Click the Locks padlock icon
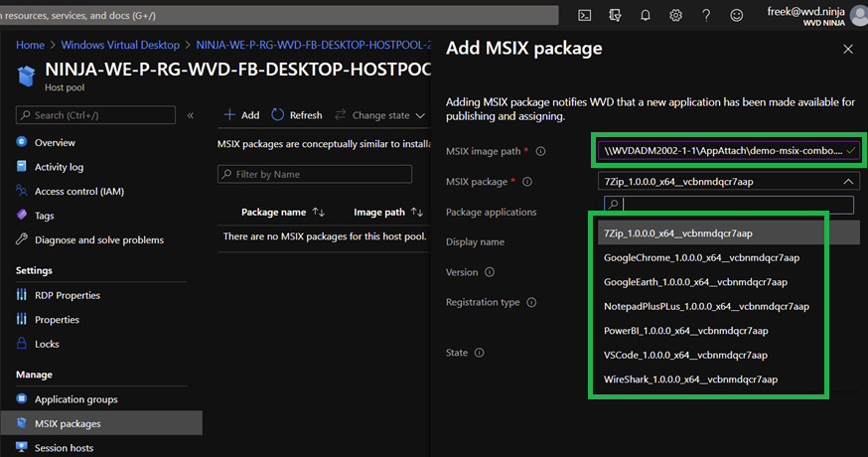The width and height of the screenshot is (868, 457). [x=22, y=343]
